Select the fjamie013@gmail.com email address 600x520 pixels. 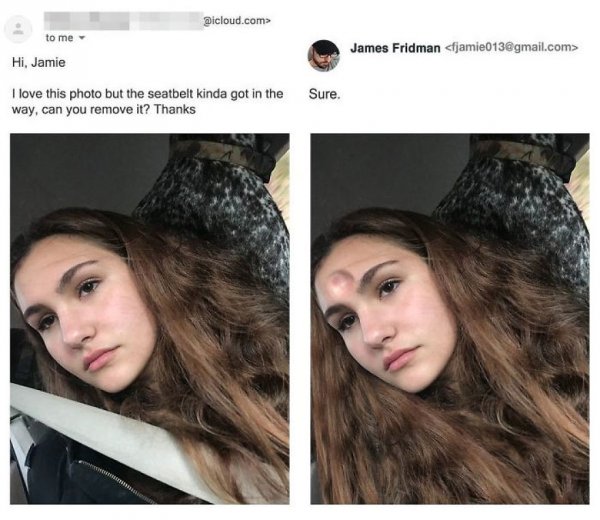click(510, 46)
